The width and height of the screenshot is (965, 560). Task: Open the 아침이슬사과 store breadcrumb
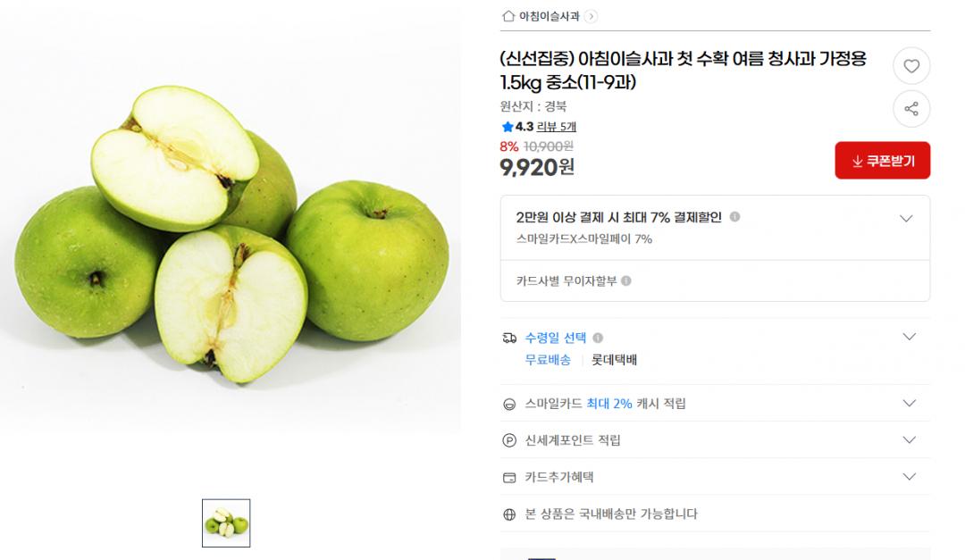coord(550,16)
